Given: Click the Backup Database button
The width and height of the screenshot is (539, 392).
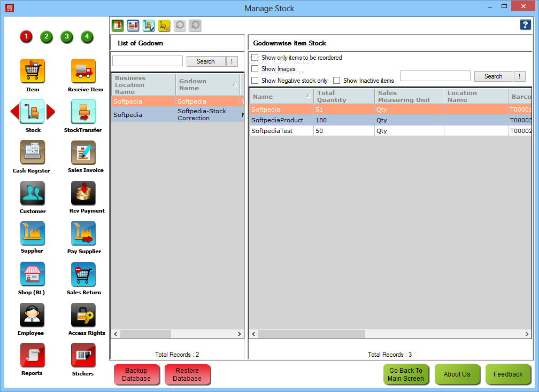Looking at the screenshot, I should coord(136,374).
